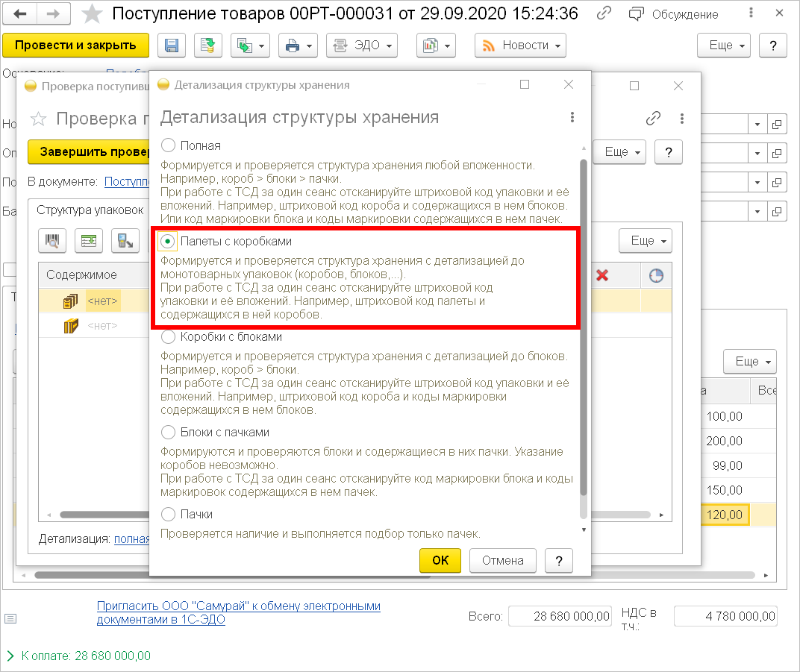This screenshot has width=800, height=672.
Task: Open the print dropdown
Action: pos(298,45)
